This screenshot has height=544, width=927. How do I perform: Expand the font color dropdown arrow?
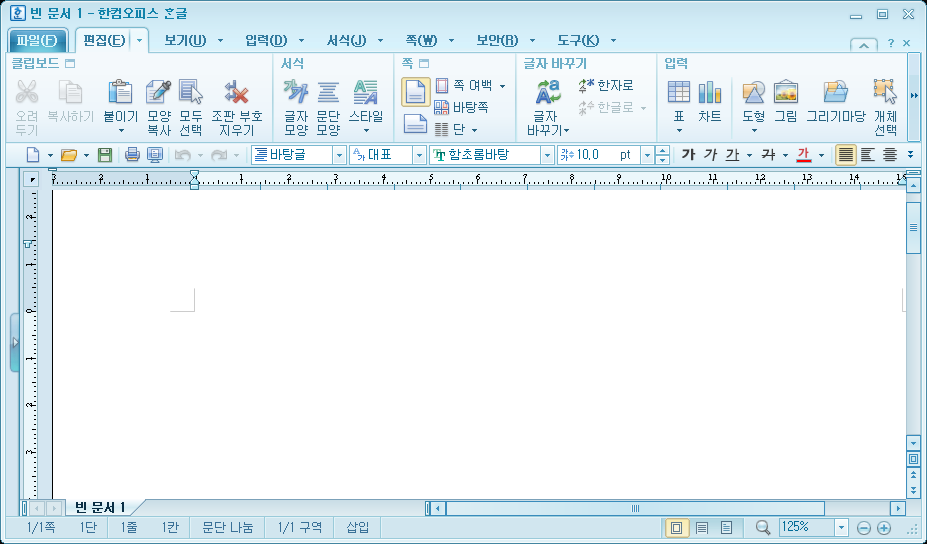pos(821,156)
